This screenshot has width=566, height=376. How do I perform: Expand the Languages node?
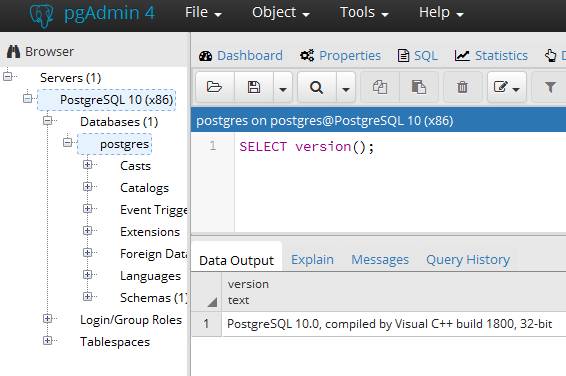(88, 275)
